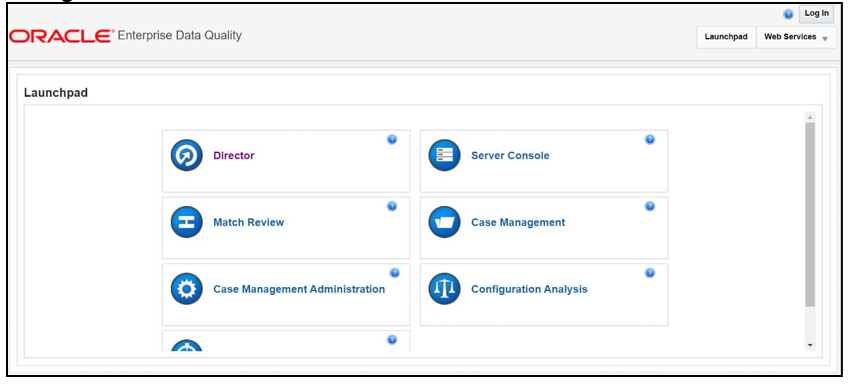Open help for the Director tile

[392, 139]
